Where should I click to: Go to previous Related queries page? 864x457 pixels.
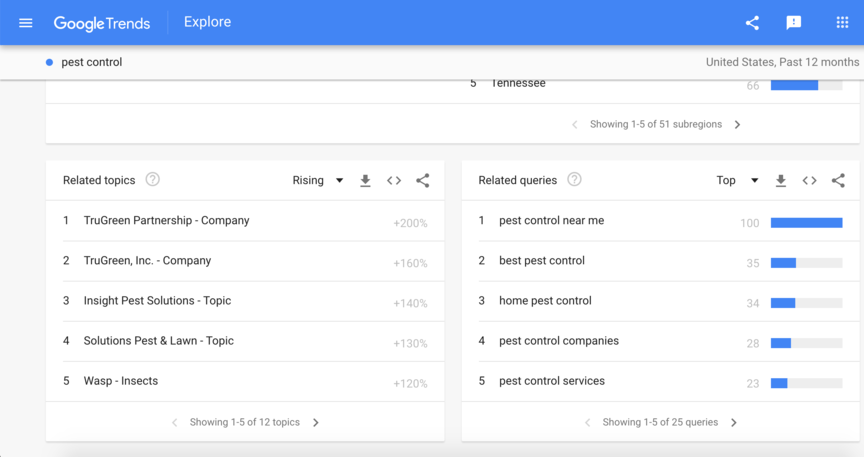pos(587,422)
